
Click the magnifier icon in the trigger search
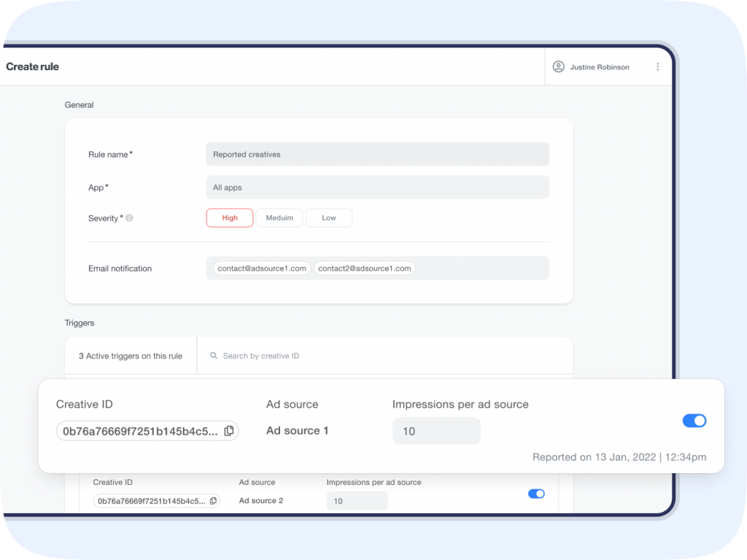click(x=212, y=355)
